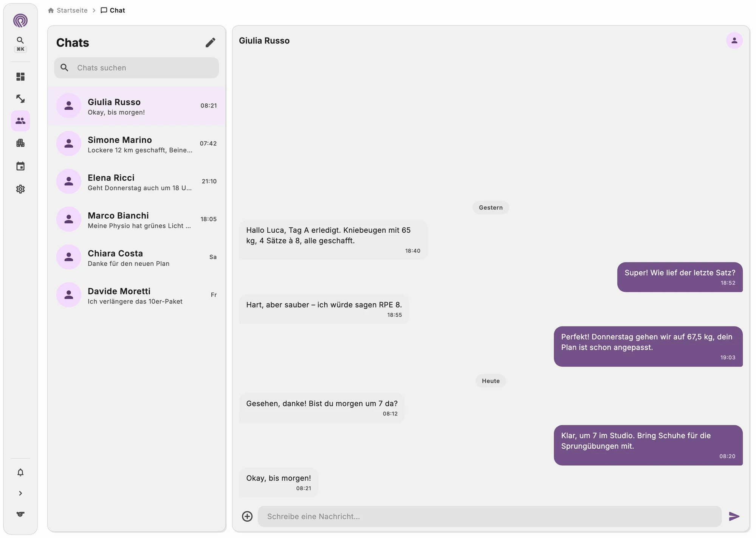Image resolution: width=756 pixels, height=538 pixels.
Task: Select the clients people icon
Action: (20, 121)
